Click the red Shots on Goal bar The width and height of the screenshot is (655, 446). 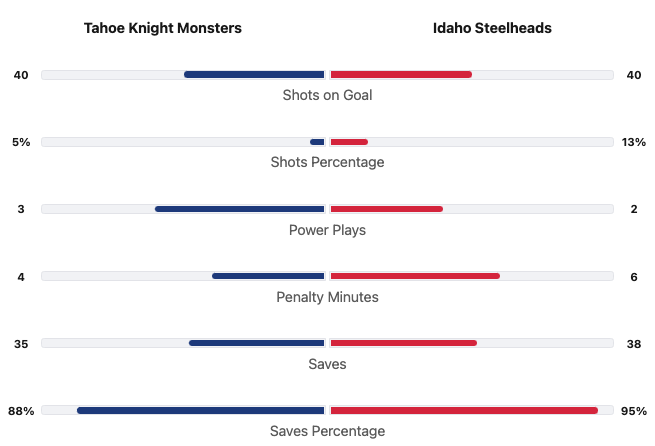(400, 74)
